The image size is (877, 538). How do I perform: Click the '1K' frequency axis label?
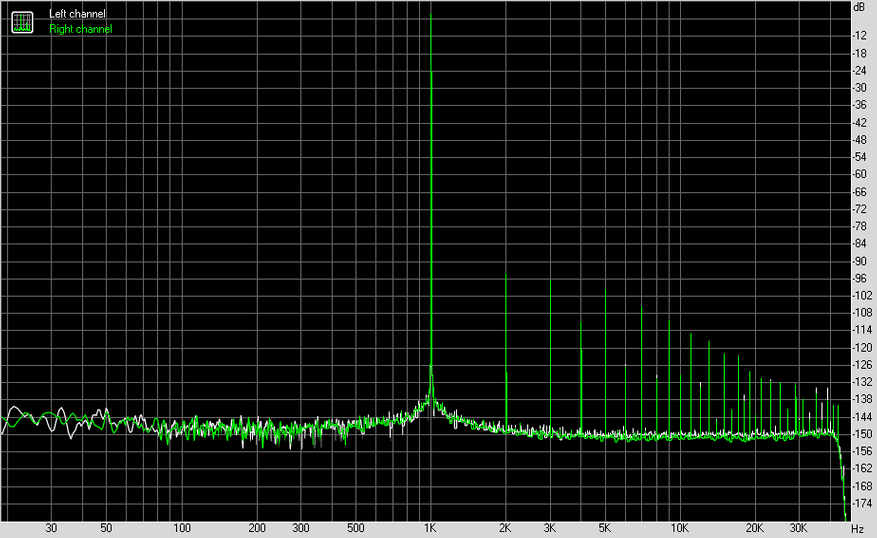click(x=430, y=528)
